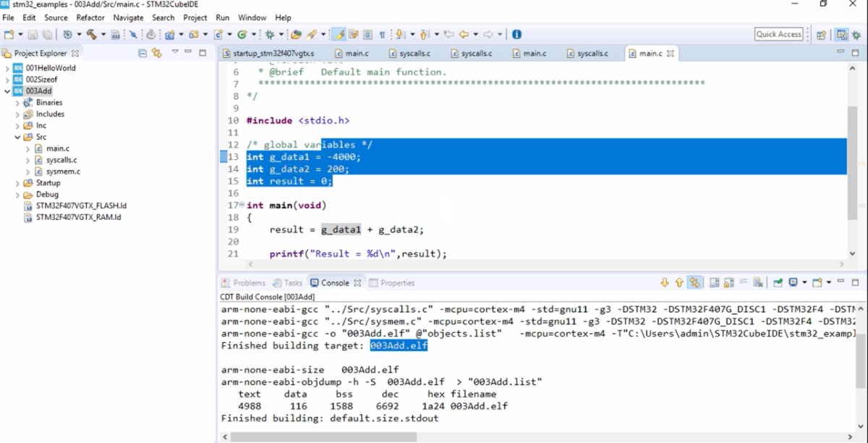
Task: Open the Refactor menu
Action: [90, 17]
